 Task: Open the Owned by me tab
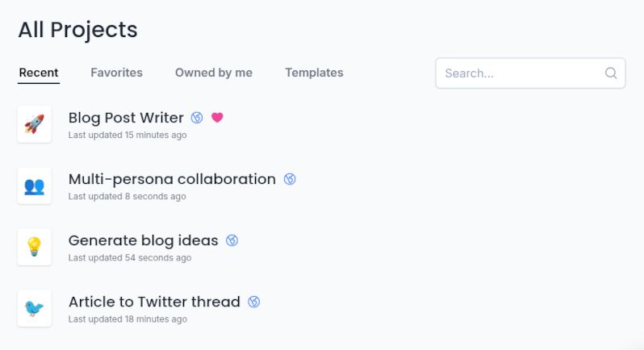click(214, 73)
